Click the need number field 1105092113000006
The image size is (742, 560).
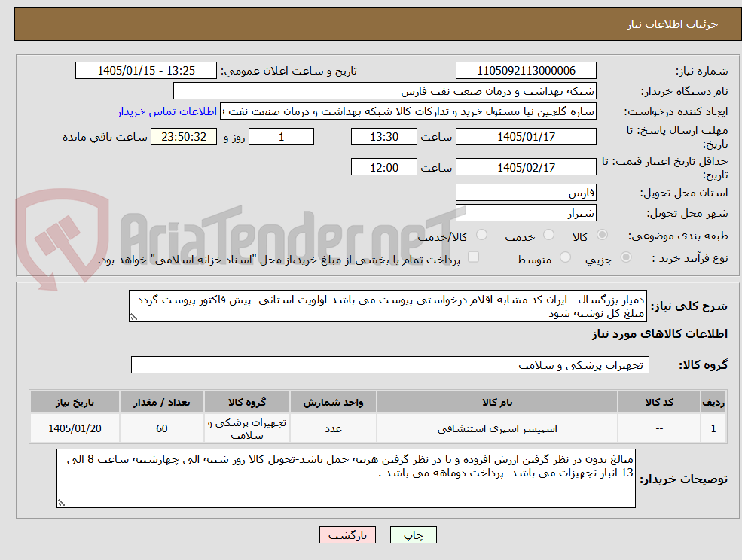point(526,71)
